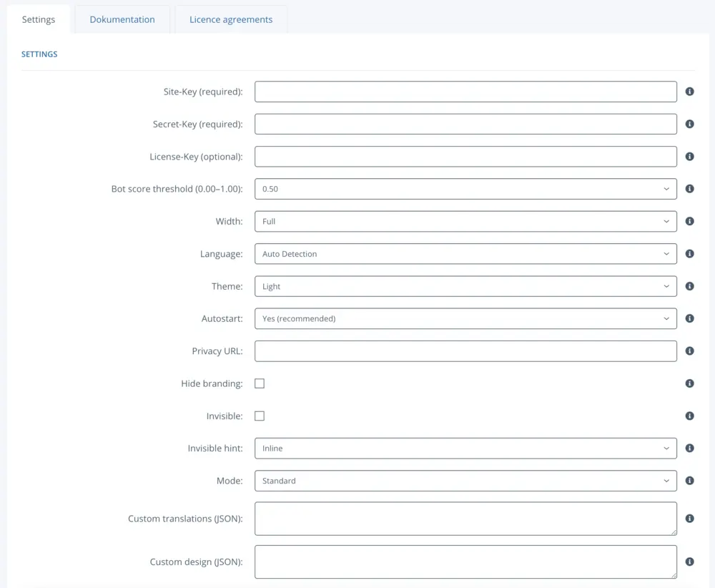This screenshot has height=588, width=715.
Task: Click the Custom translations (JSON) field
Action: [x=465, y=518]
